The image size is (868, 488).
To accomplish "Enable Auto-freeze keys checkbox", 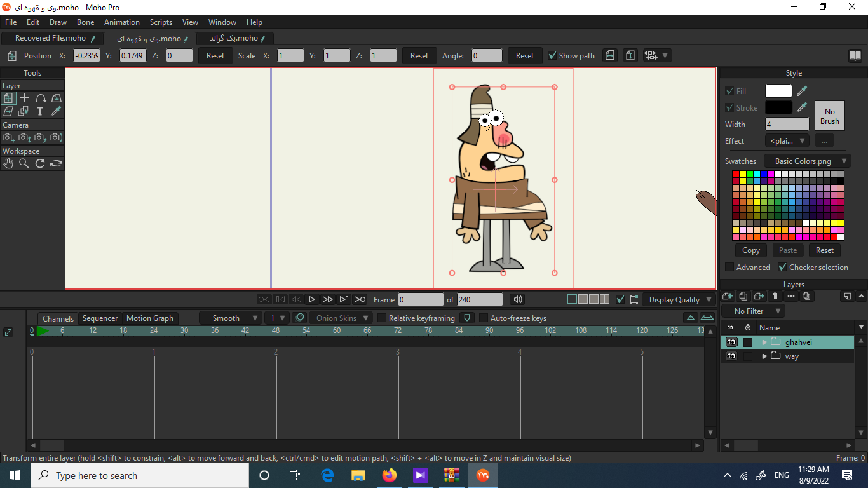I will coord(484,318).
